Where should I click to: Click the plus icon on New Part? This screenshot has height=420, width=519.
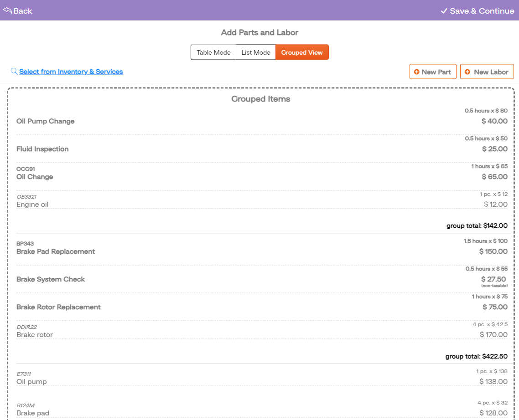coord(416,72)
